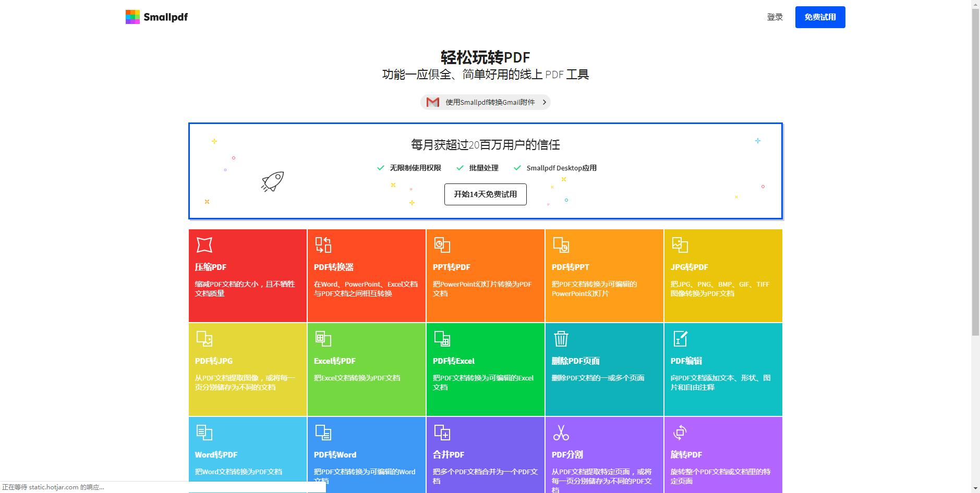Expand the Gmail附件 banner chevron arrow
Viewport: 980px width, 493px height.
coord(544,102)
